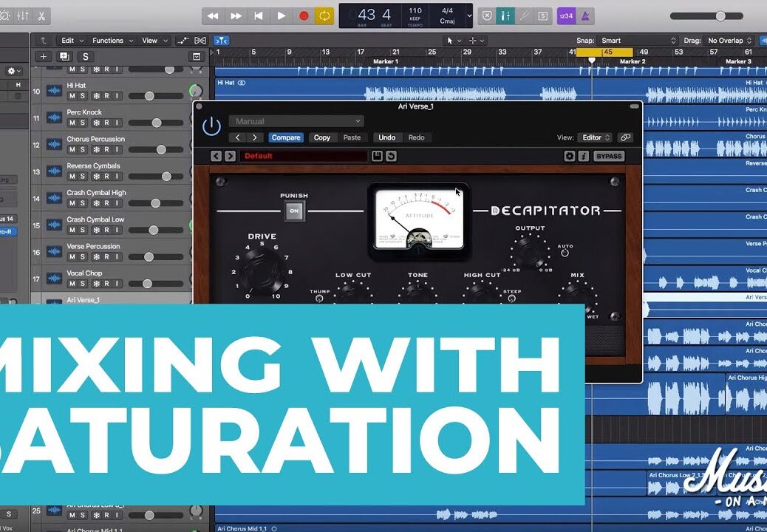Viewport: 767px width, 532px height.
Task: Show automation with the automation icon
Action: tap(183, 41)
